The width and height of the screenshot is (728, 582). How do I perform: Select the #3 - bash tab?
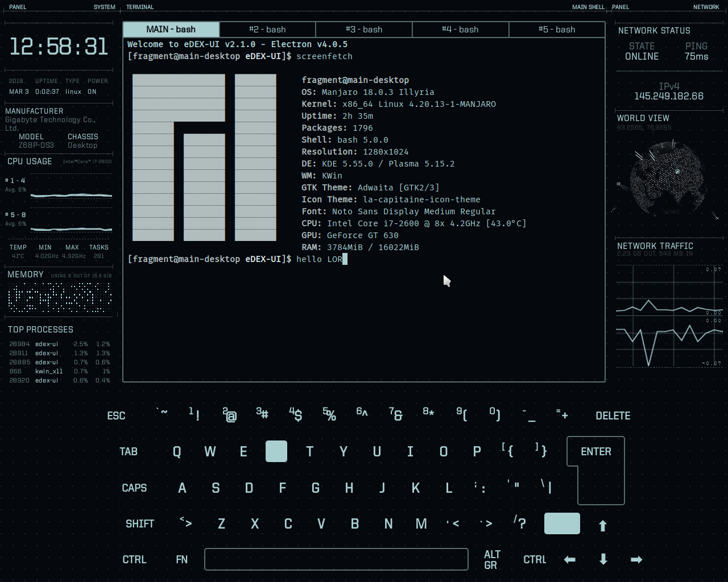click(x=364, y=30)
